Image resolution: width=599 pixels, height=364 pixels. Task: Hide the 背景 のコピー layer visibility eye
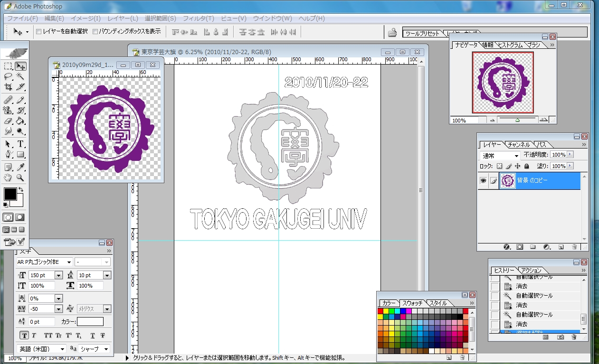[x=484, y=181]
